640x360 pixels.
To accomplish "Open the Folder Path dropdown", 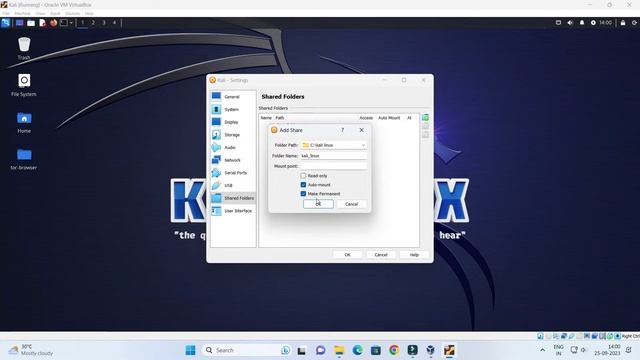I will (333, 145).
